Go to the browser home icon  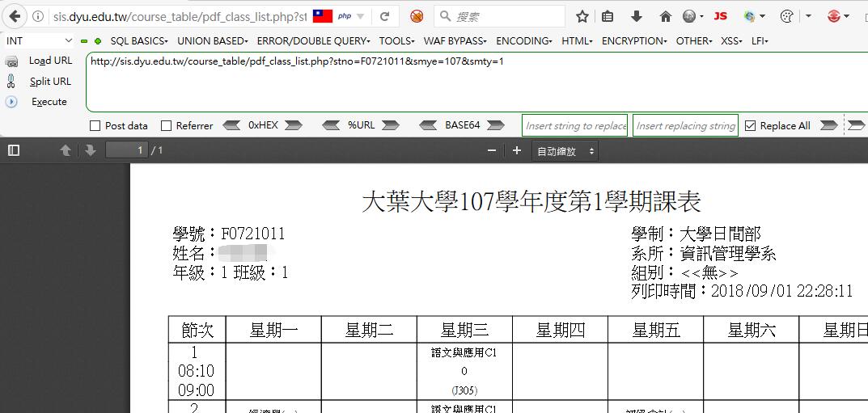pyautogui.click(x=666, y=17)
